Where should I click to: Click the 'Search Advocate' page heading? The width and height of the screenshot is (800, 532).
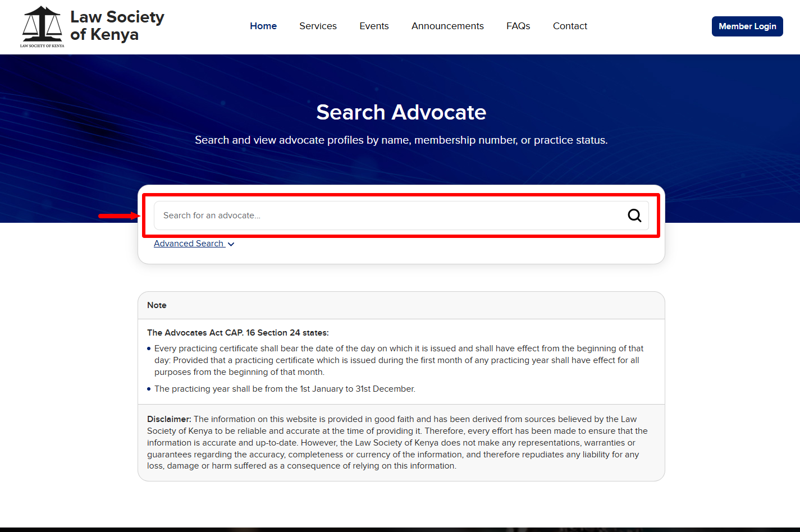click(x=401, y=112)
